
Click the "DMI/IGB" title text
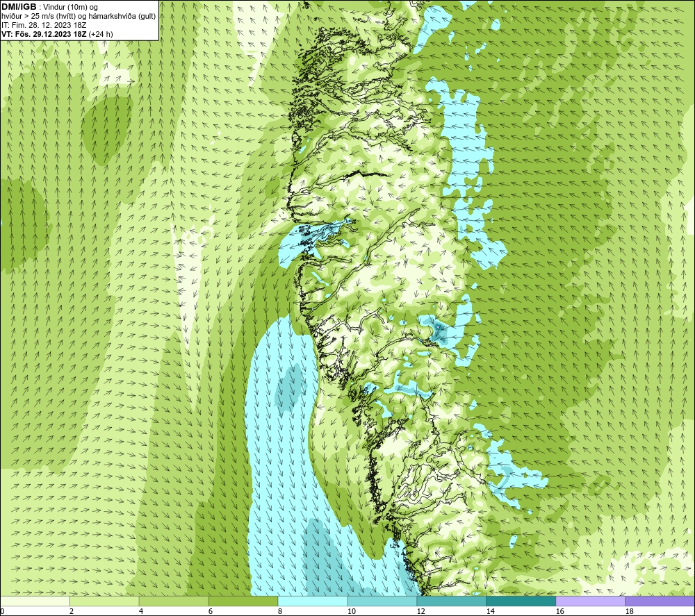pos(19,7)
